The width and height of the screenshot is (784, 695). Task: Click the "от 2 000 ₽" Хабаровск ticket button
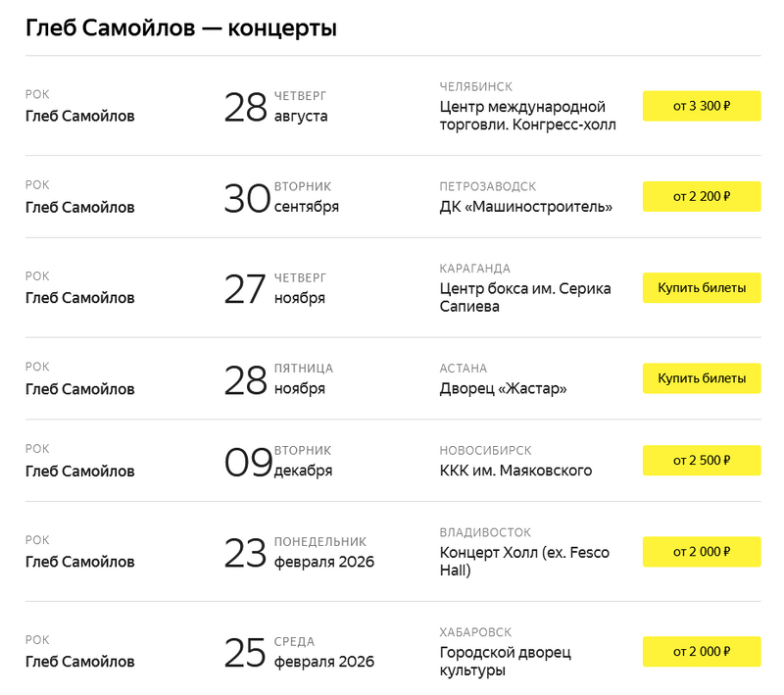(x=702, y=651)
